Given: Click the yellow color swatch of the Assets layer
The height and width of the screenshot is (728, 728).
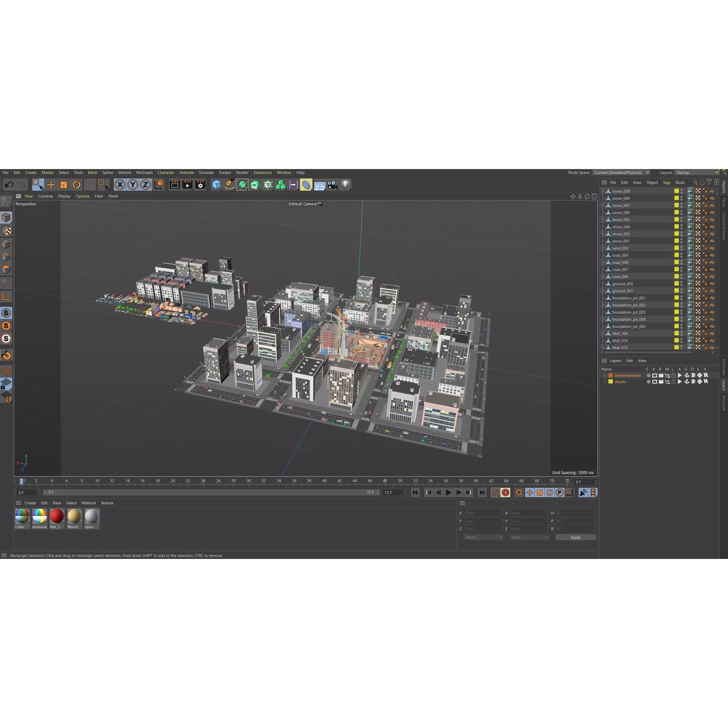Looking at the screenshot, I should 611,382.
